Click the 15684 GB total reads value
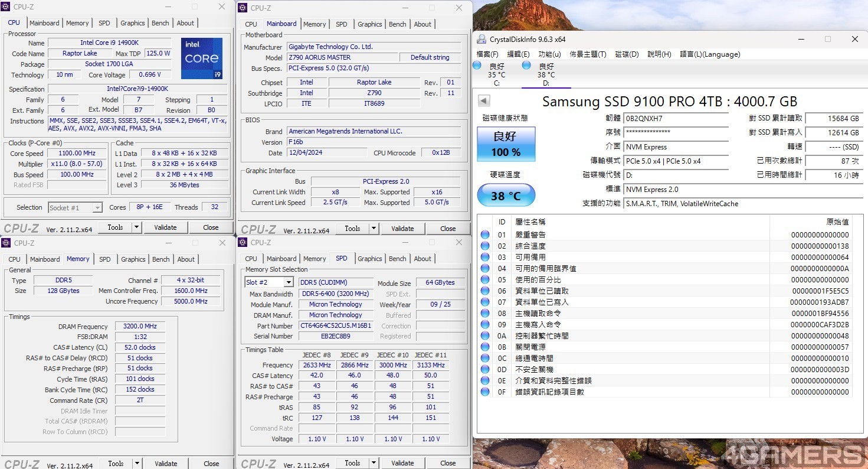This screenshot has height=469, width=868. click(x=834, y=119)
